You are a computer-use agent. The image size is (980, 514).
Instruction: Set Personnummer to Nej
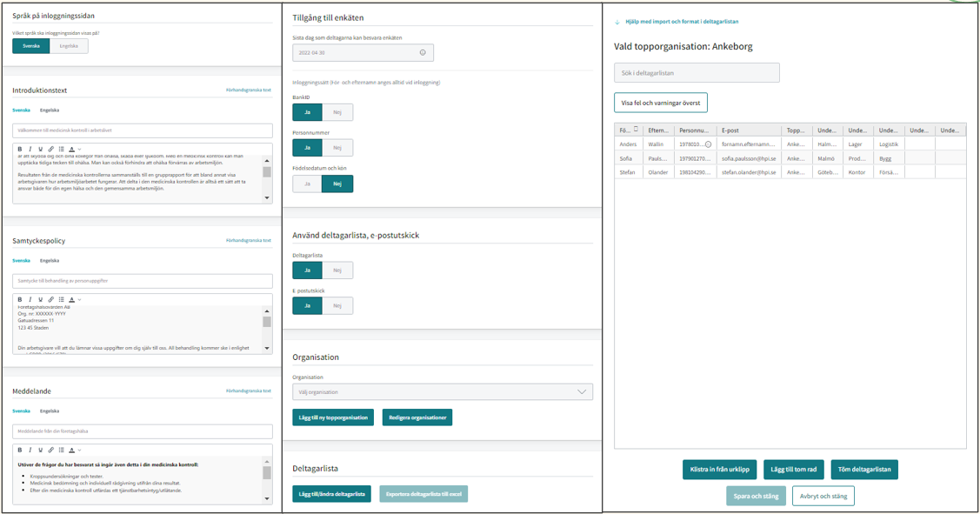tap(337, 148)
